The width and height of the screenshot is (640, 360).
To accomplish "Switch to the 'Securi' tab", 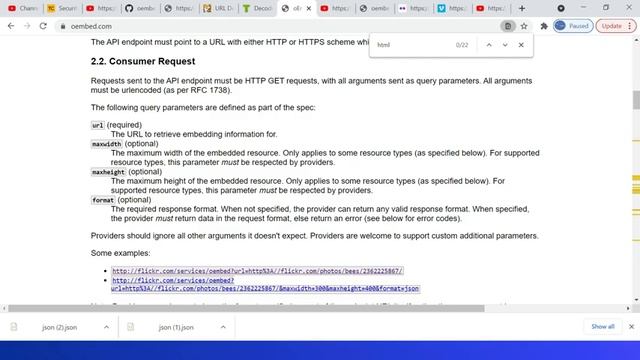I will click(x=62, y=8).
